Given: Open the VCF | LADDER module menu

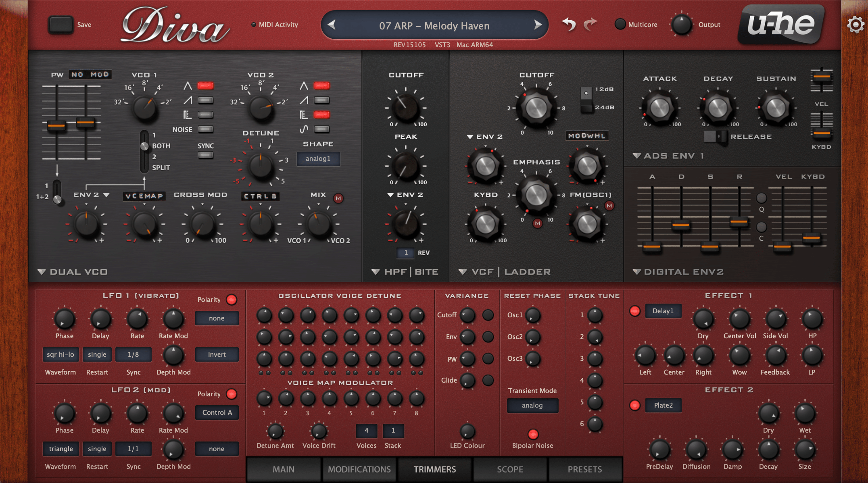Looking at the screenshot, I should (x=505, y=272).
